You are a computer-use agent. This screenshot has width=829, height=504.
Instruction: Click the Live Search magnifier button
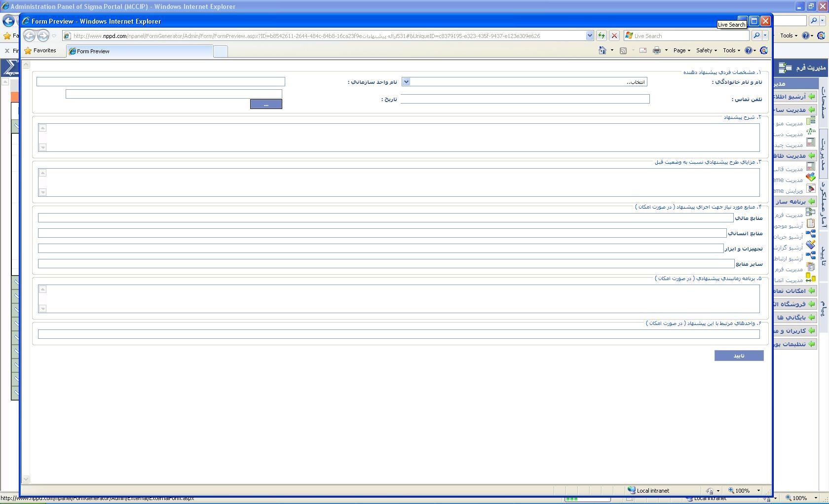pos(756,36)
